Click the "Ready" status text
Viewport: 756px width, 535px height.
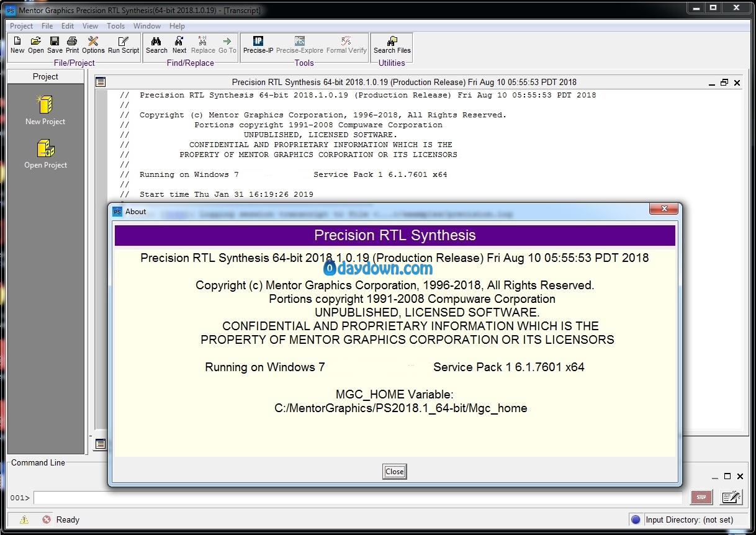tap(68, 520)
